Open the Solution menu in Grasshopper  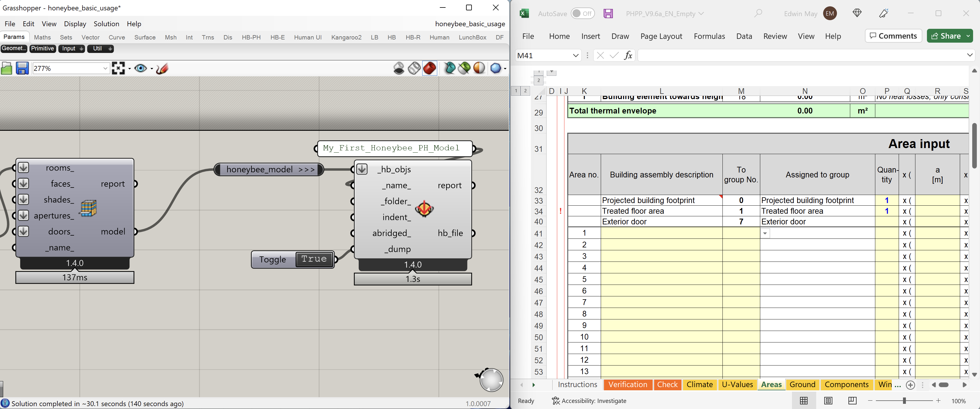(106, 24)
